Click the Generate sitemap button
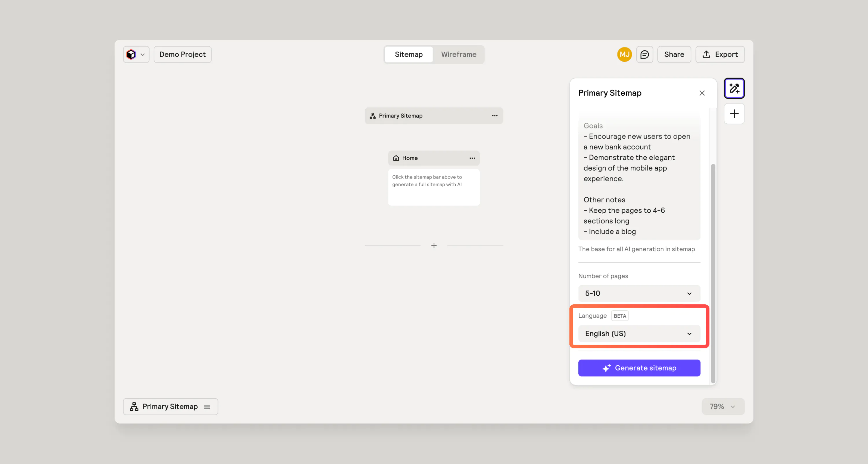This screenshot has width=868, height=464. (x=639, y=368)
